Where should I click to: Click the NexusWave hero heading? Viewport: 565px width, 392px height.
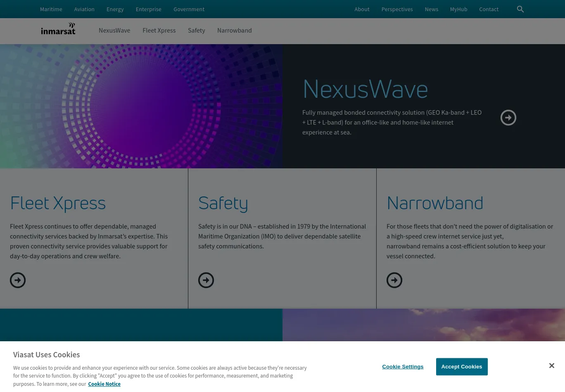click(x=365, y=89)
